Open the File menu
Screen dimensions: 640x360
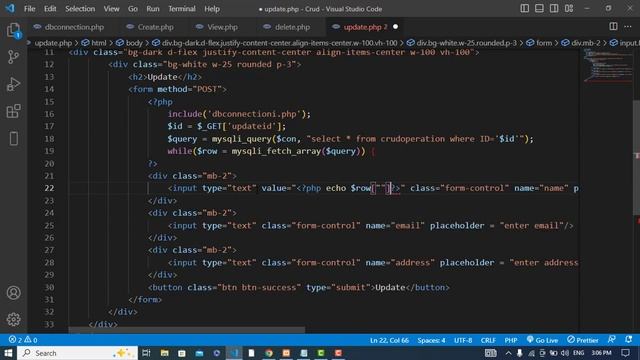pos(29,9)
